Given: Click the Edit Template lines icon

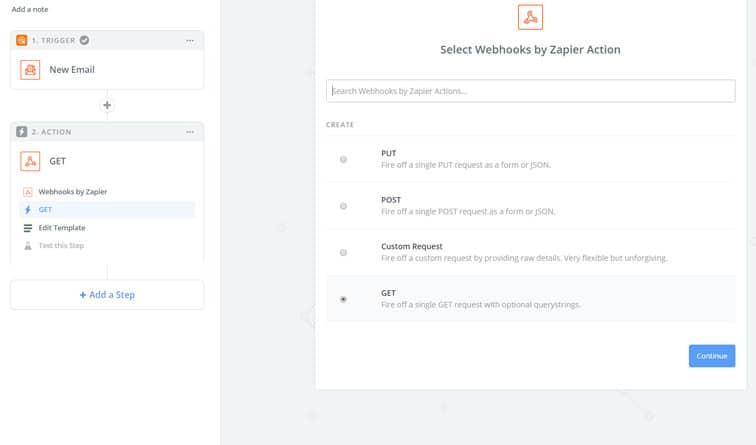Looking at the screenshot, I should (x=28, y=228).
